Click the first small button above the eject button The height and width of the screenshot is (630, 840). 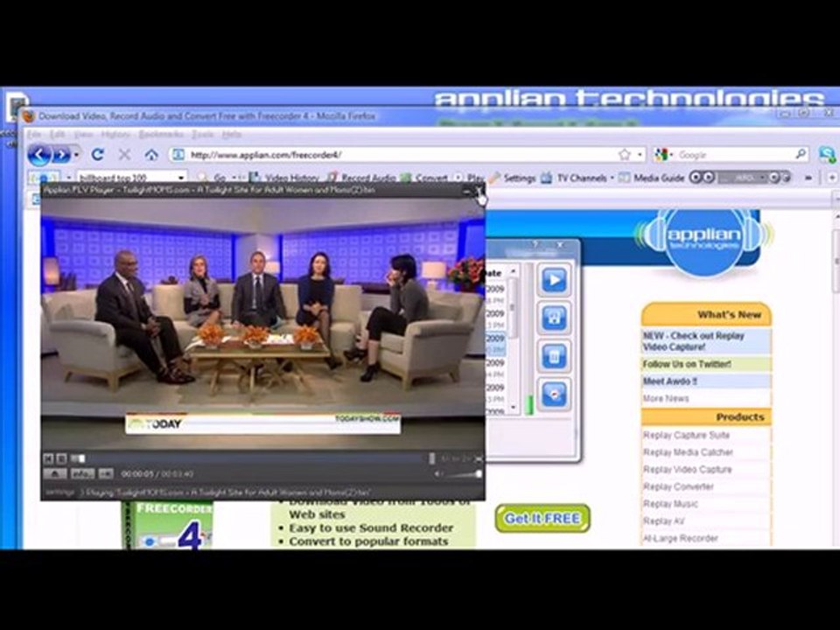[x=48, y=458]
